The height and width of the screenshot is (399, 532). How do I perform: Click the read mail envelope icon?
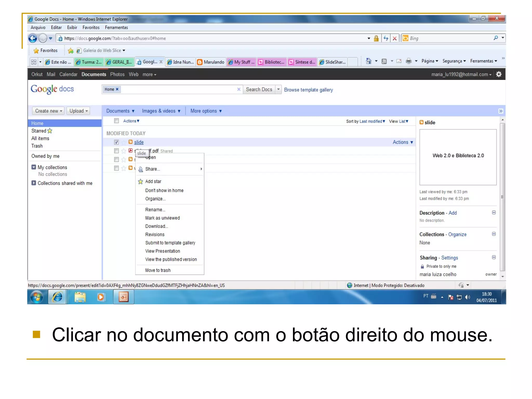[x=399, y=61]
